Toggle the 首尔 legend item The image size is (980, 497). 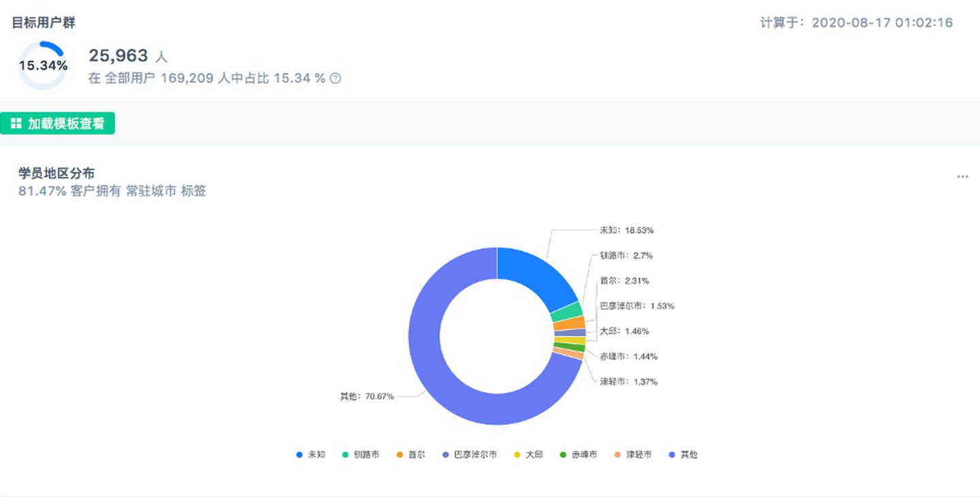click(410, 454)
